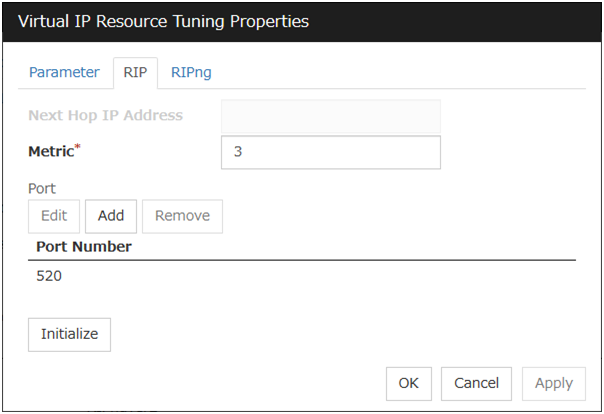Select the RIP tab
This screenshot has width=604, height=414.
point(135,72)
